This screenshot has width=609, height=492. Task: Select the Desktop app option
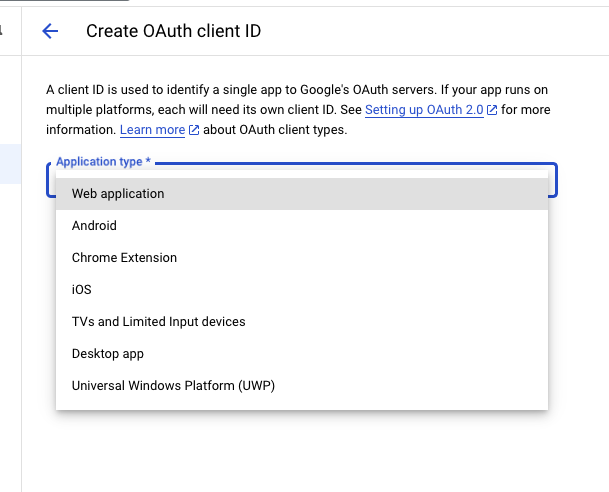302,354
